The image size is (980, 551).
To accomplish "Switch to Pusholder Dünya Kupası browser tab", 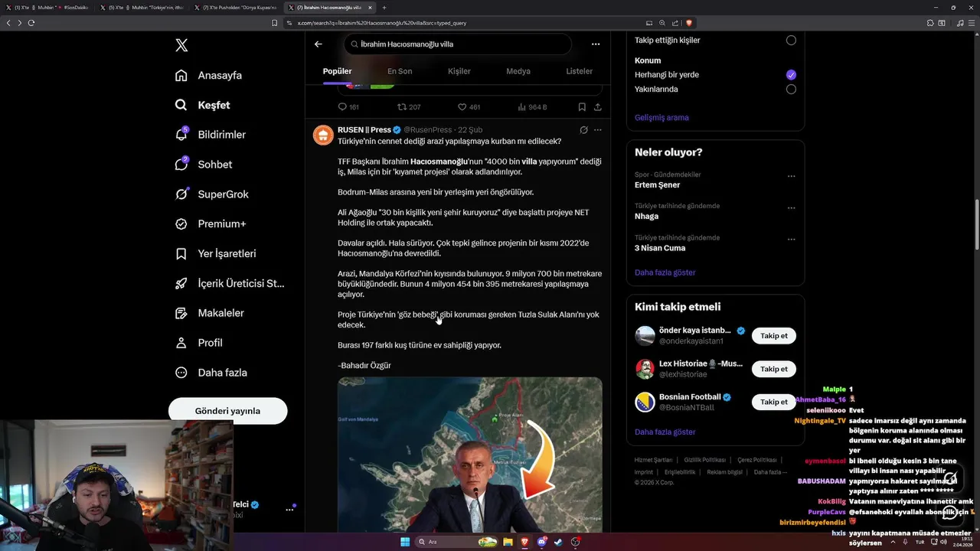I will [236, 8].
